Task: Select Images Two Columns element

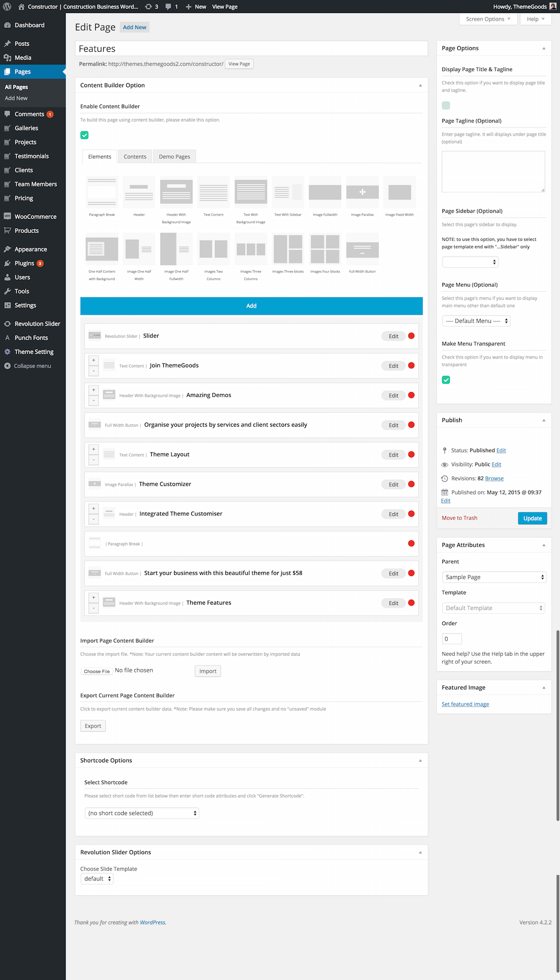Action: (x=213, y=249)
